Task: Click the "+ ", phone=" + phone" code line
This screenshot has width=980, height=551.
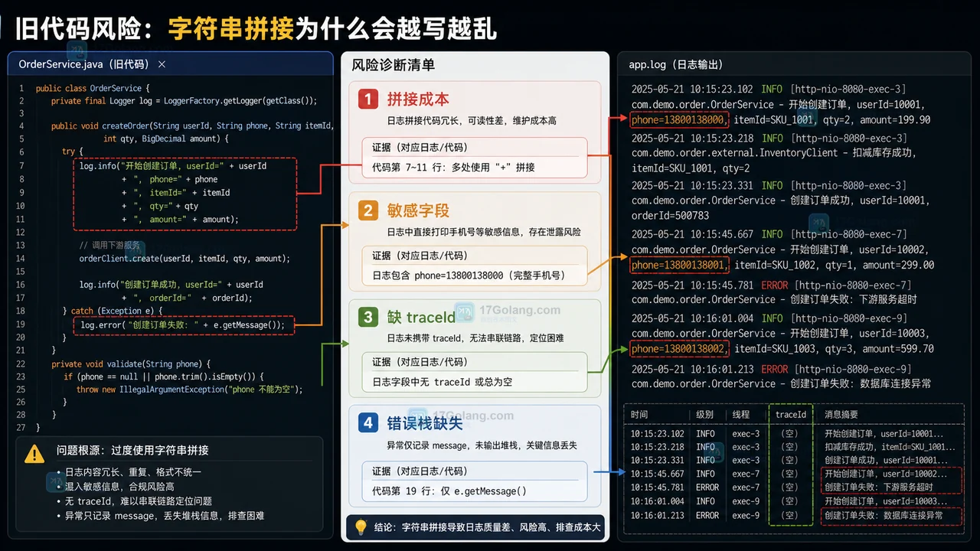Action: [x=169, y=179]
